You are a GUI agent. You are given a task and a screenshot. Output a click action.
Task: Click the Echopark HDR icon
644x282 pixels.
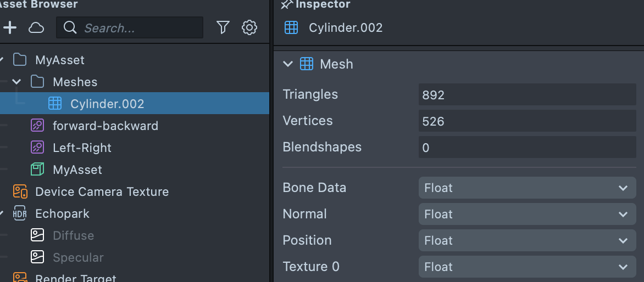click(20, 213)
